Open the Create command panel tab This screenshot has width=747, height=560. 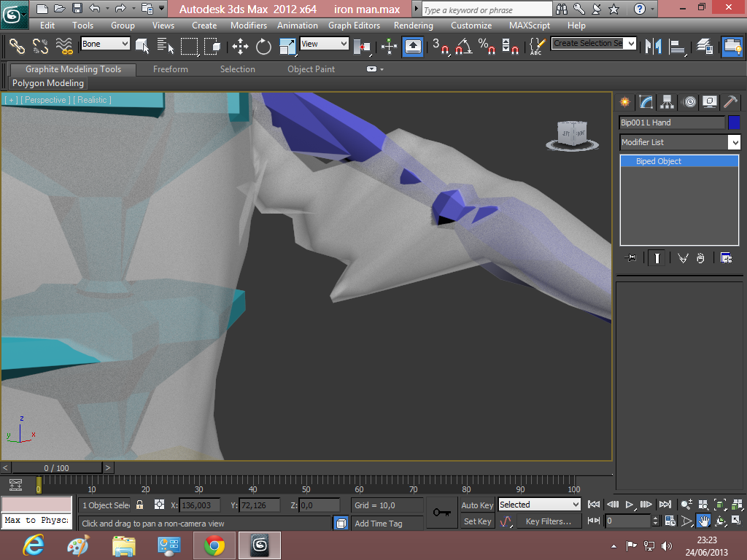624,101
